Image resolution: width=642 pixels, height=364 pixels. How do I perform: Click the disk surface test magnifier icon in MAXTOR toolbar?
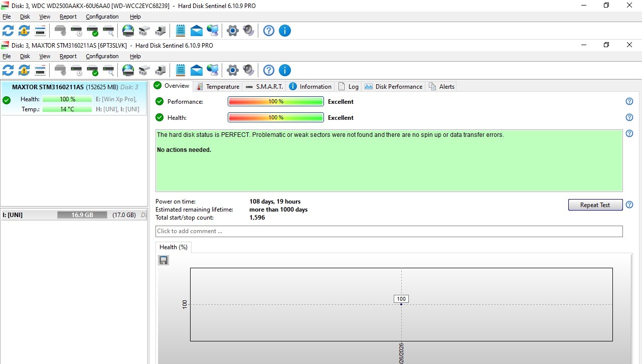[108, 70]
